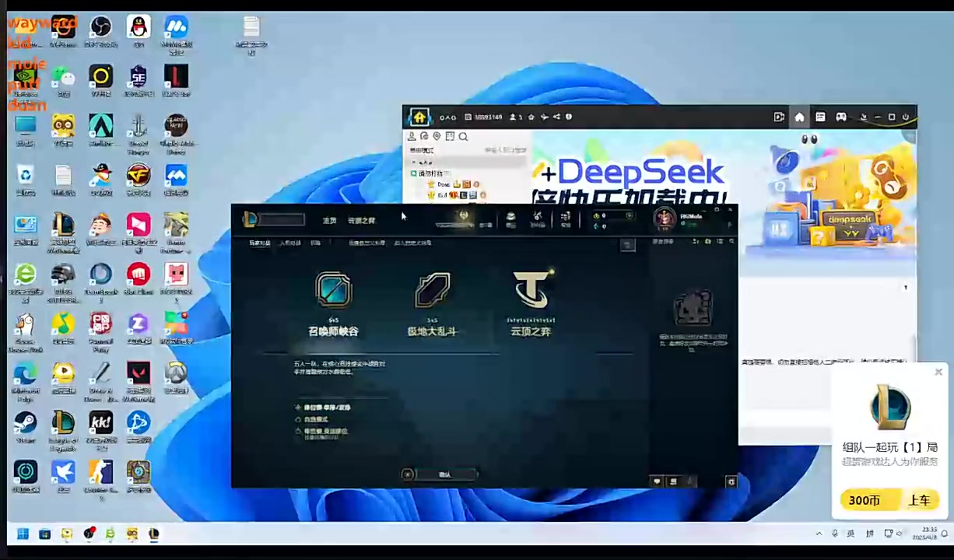Choose the 极地大乱斗 mode icon
954x560 pixels.
(432, 290)
